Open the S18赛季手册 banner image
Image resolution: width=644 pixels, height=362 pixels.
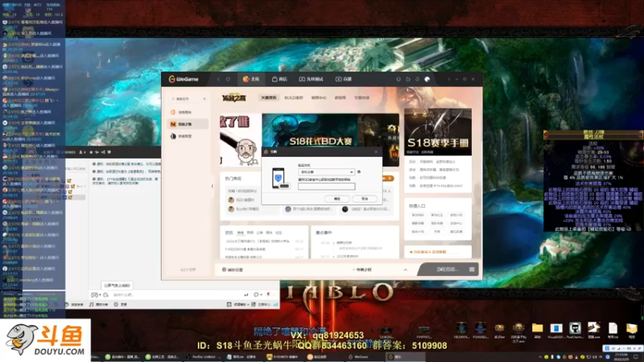point(438,131)
